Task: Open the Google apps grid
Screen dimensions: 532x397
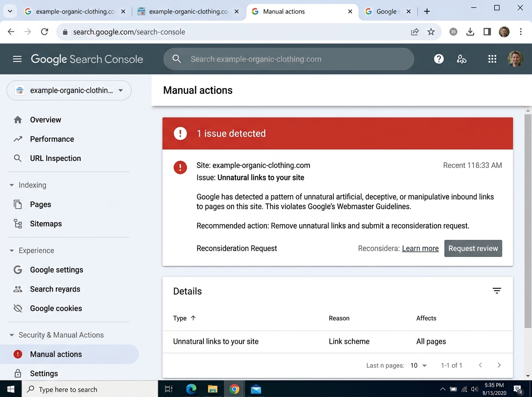Action: click(492, 59)
